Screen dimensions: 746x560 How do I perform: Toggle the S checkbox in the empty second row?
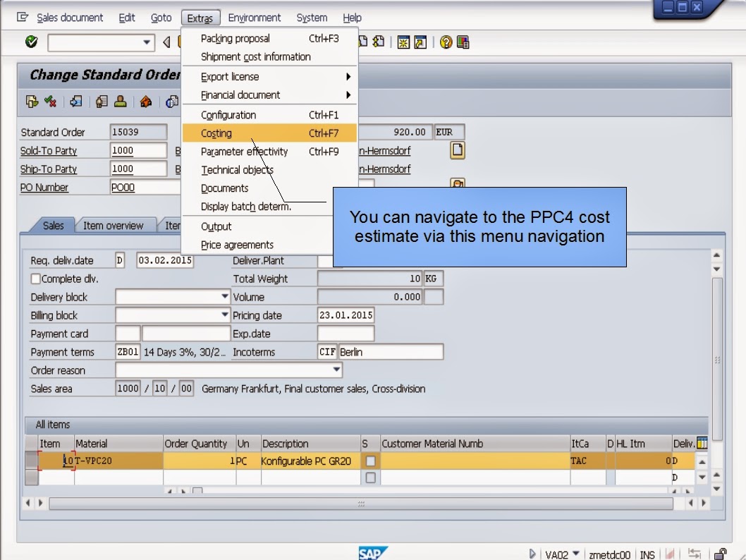(370, 477)
